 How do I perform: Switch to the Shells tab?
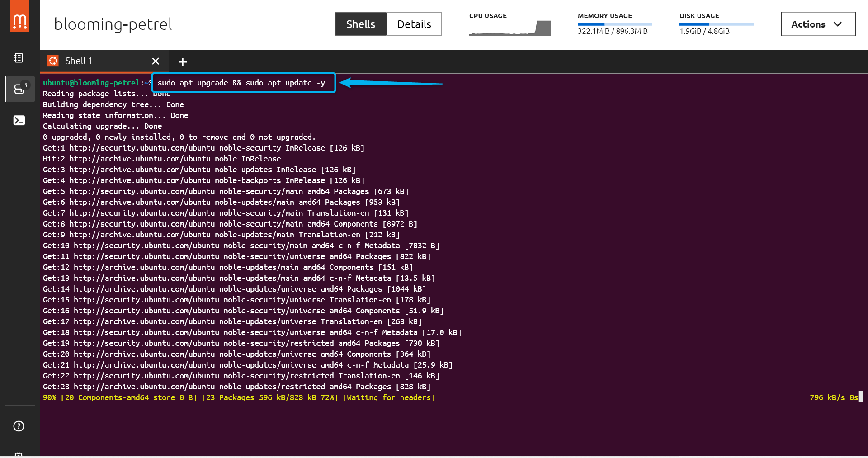point(361,24)
